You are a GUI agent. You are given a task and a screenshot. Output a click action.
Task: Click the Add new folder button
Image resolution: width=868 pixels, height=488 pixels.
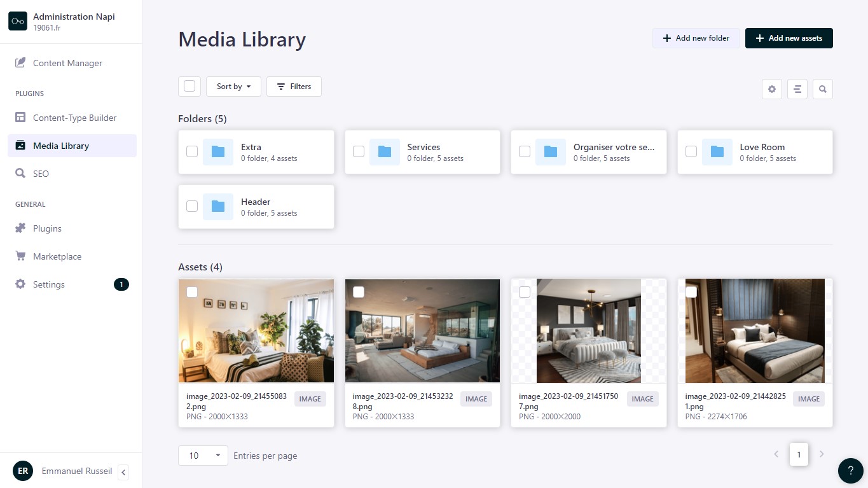(696, 38)
